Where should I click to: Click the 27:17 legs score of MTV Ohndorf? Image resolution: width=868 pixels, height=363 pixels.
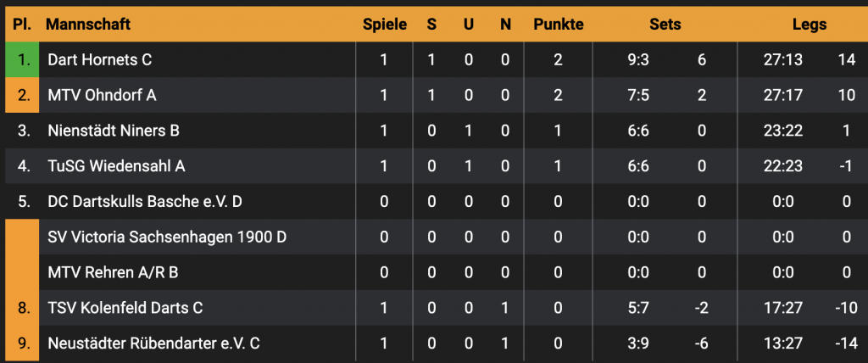point(782,95)
